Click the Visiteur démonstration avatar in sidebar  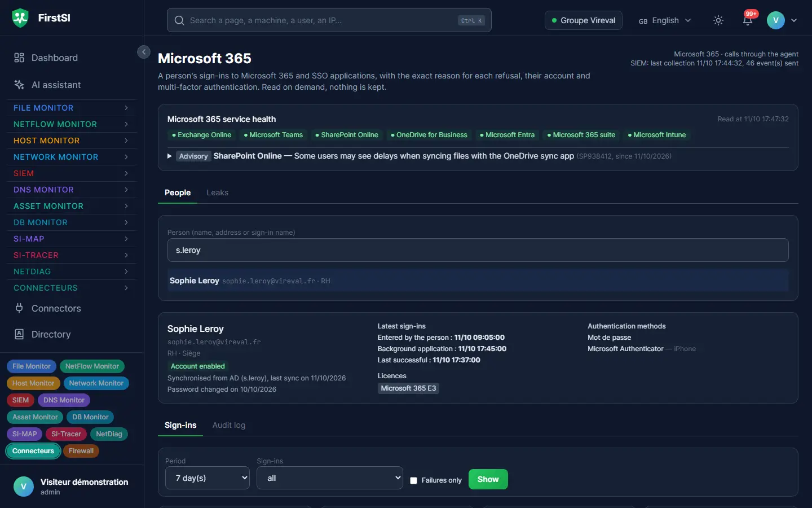pyautogui.click(x=24, y=487)
